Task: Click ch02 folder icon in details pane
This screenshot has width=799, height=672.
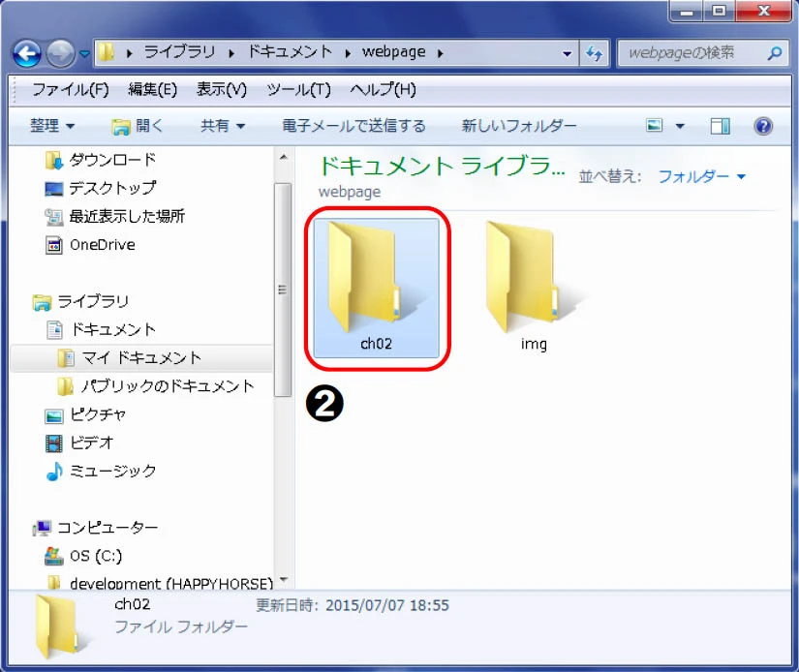Action: click(x=60, y=626)
